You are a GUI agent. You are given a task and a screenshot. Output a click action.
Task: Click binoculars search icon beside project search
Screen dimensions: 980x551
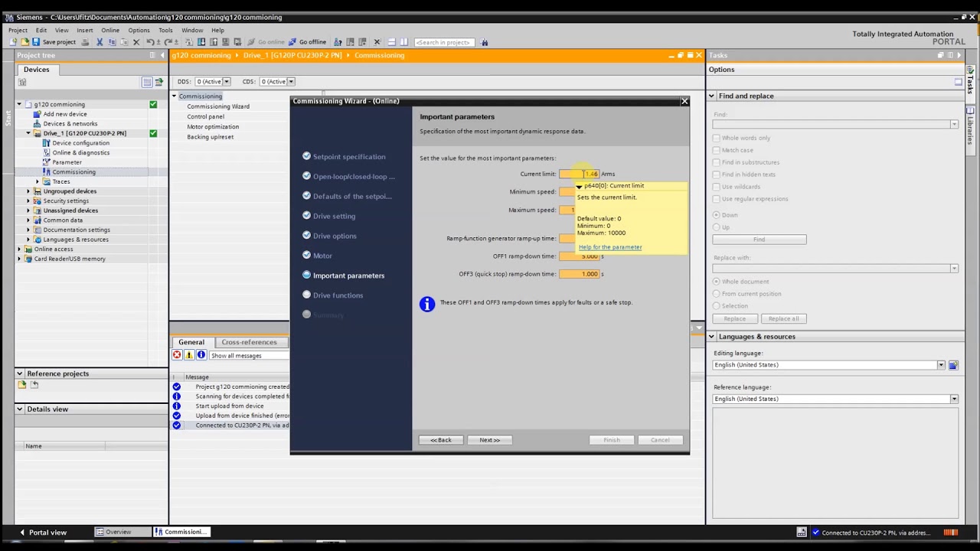pos(484,42)
